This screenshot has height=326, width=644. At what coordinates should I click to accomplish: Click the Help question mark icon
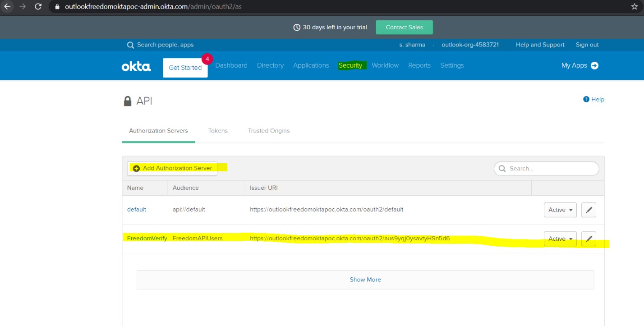[586, 99]
